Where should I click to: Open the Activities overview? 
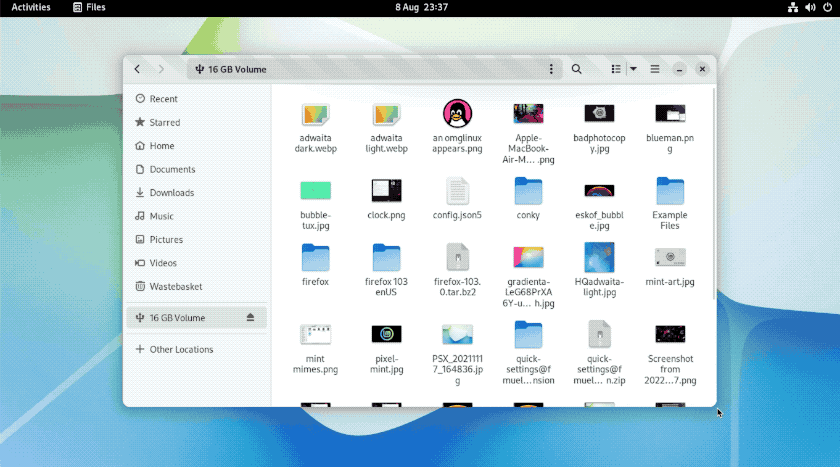tap(31, 7)
